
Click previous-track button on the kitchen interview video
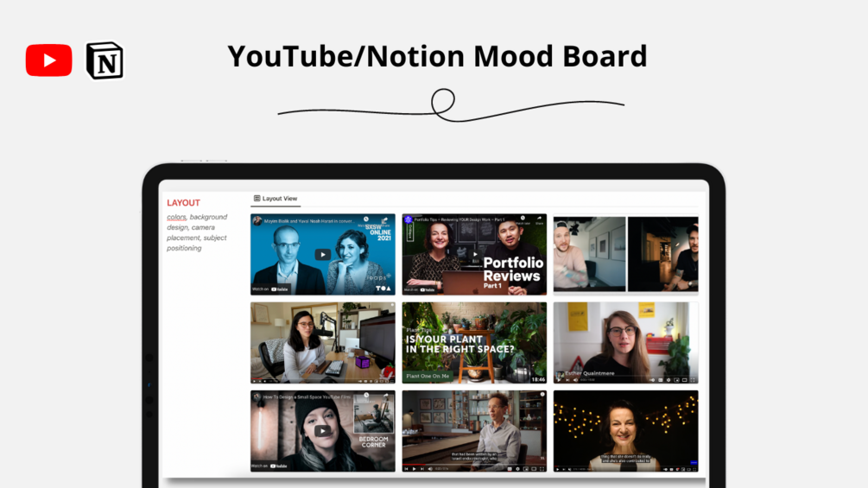pos(406,469)
